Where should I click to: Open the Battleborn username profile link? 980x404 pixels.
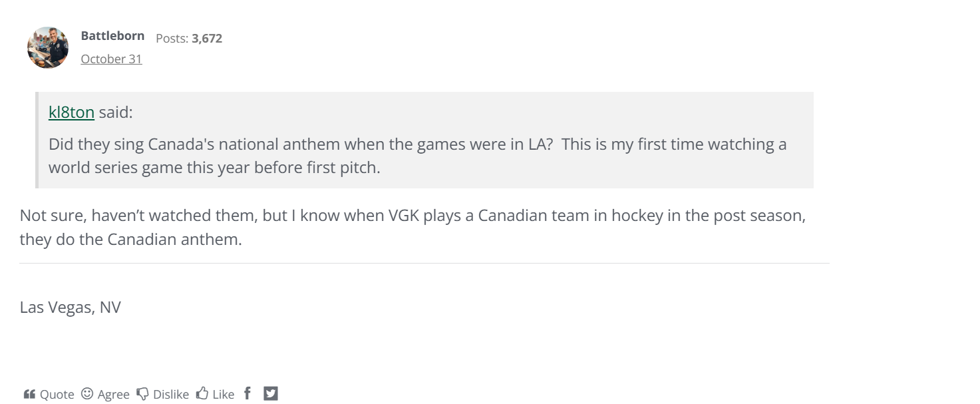112,36
